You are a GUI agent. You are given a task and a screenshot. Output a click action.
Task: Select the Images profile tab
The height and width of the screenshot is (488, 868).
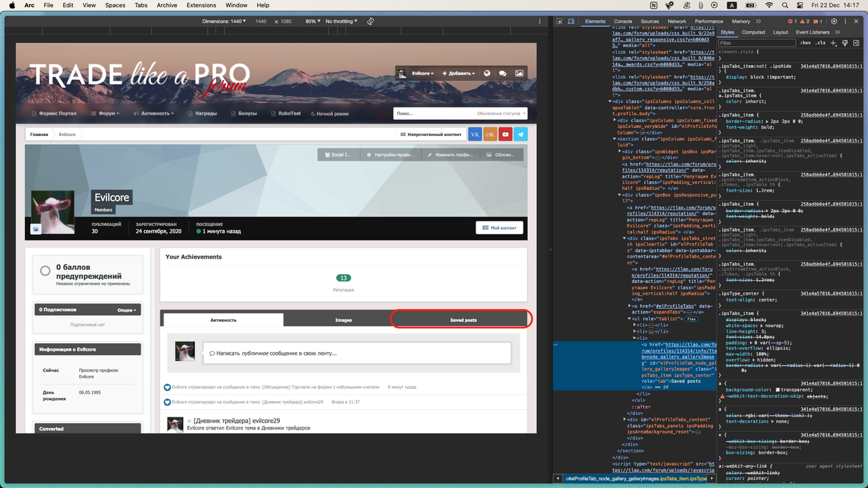[x=343, y=320]
